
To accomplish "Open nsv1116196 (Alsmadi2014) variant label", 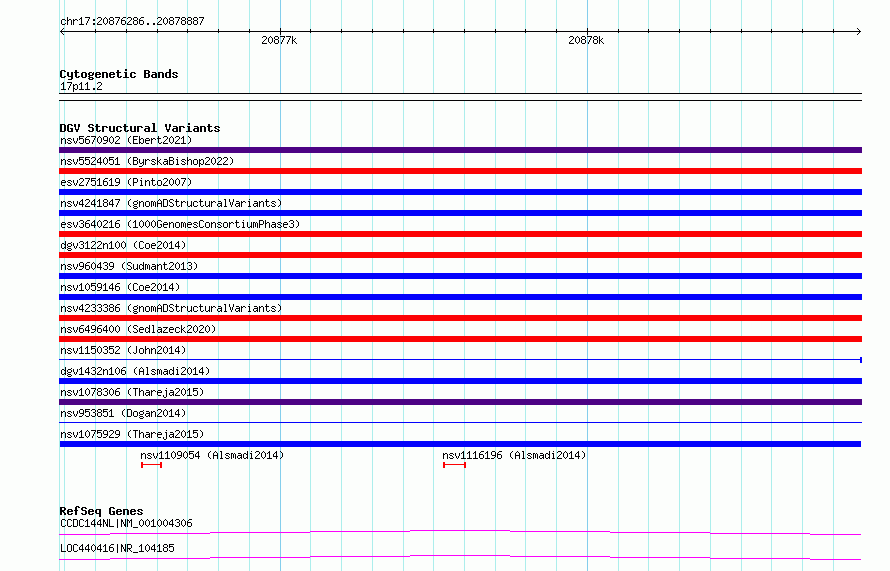I will click(514, 455).
